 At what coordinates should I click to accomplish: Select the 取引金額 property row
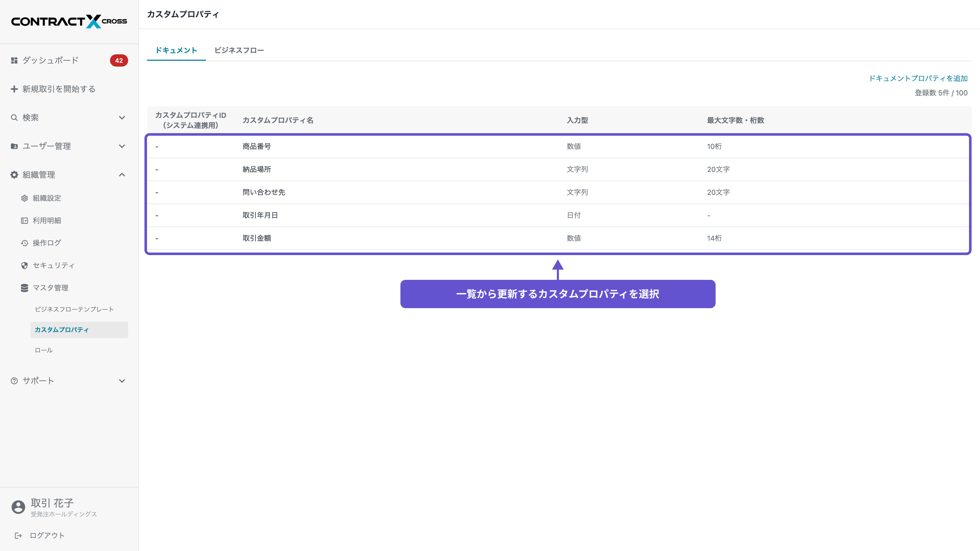click(x=257, y=238)
